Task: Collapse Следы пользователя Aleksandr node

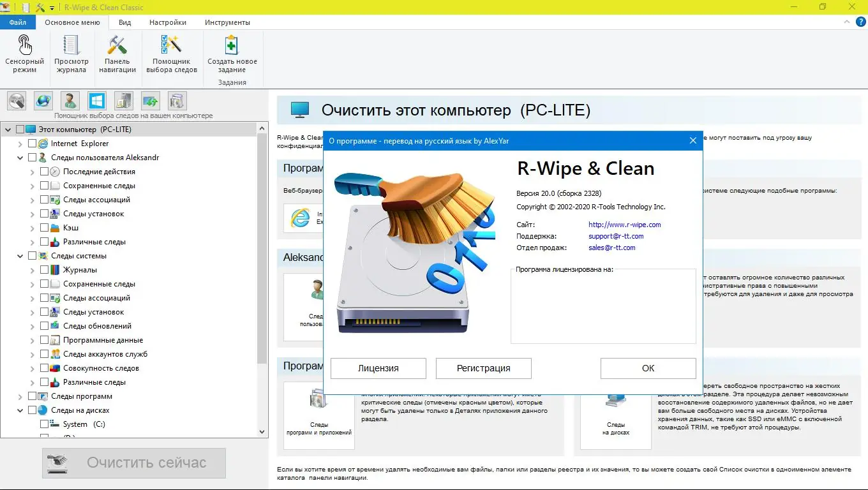Action: pyautogui.click(x=20, y=158)
